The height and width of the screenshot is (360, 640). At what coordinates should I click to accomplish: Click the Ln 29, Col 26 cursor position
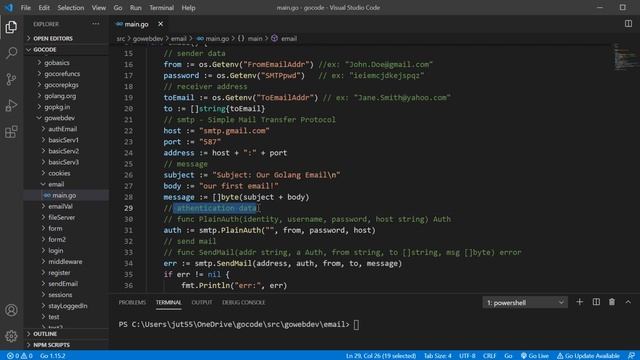(x=381, y=356)
